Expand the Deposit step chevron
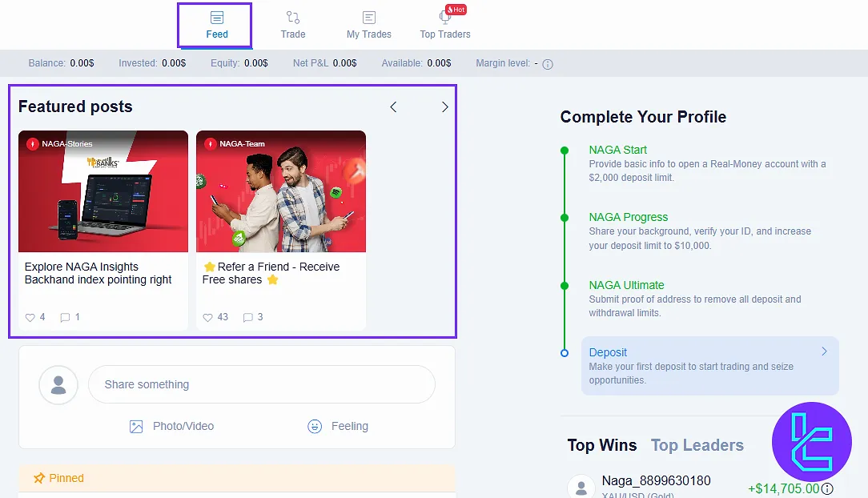This screenshot has height=498, width=868. click(x=825, y=351)
